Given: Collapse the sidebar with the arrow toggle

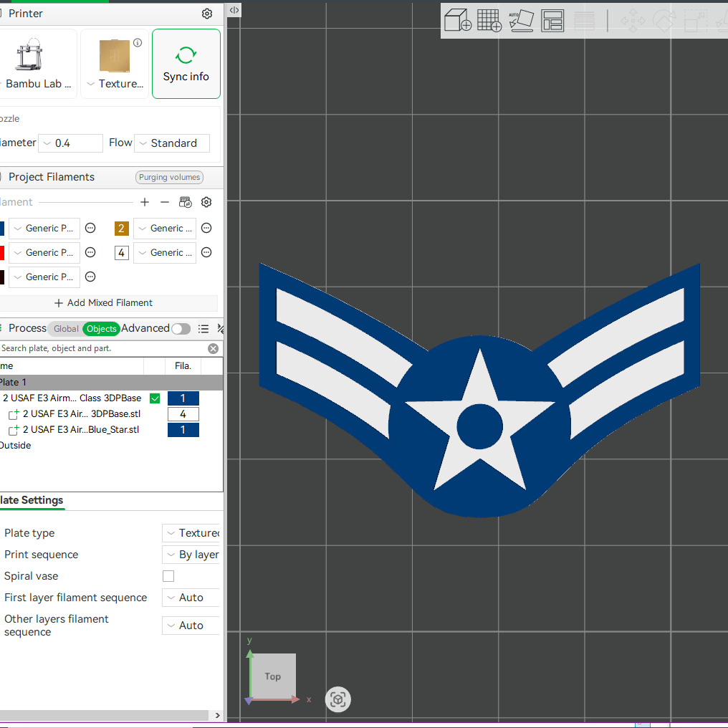Looking at the screenshot, I should (x=234, y=10).
